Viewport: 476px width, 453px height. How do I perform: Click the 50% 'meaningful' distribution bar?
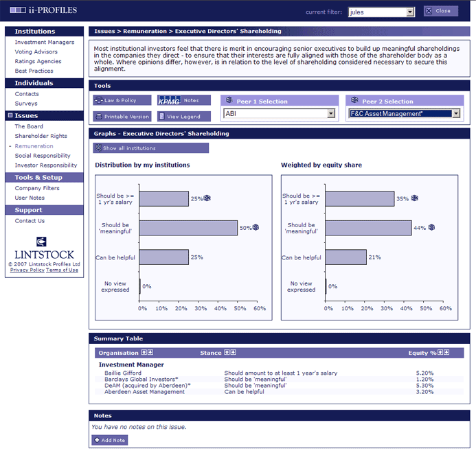188,228
